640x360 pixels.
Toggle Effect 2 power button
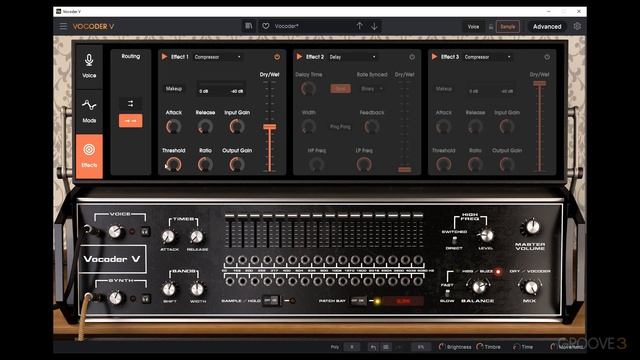point(412,57)
